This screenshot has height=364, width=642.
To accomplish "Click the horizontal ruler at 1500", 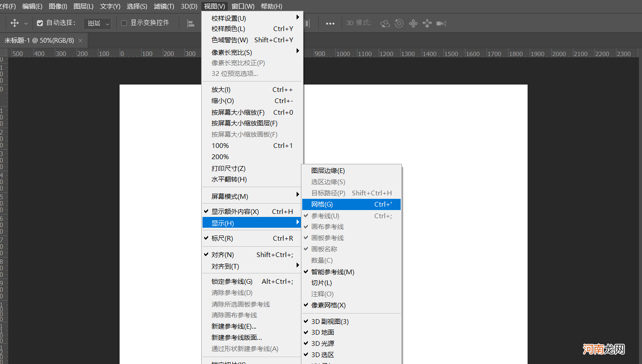I will 451,54.
